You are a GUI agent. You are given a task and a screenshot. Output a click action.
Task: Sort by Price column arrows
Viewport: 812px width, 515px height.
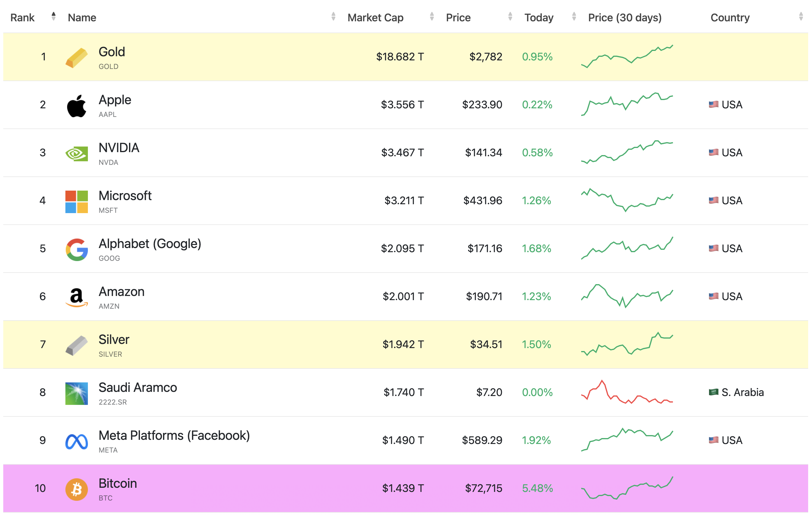coord(510,17)
